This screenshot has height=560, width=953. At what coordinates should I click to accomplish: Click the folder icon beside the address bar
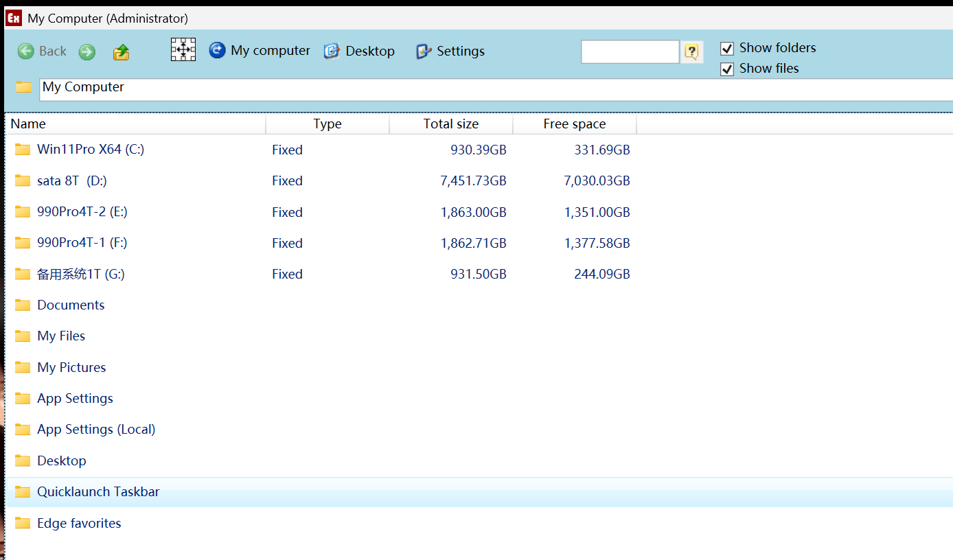tap(23, 86)
